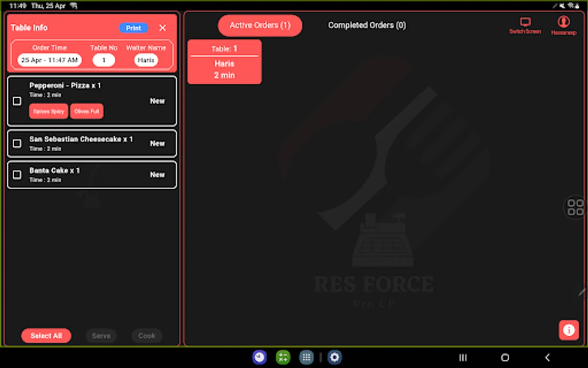Launch the Clock app from the taskbar
Screen dimensions: 588x368
[x=259, y=357]
